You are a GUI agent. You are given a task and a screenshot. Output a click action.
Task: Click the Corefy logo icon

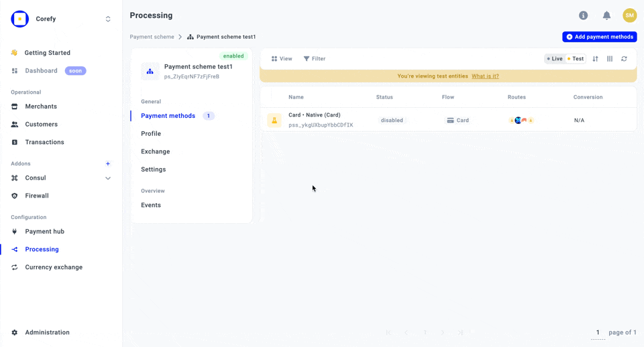pyautogui.click(x=19, y=19)
